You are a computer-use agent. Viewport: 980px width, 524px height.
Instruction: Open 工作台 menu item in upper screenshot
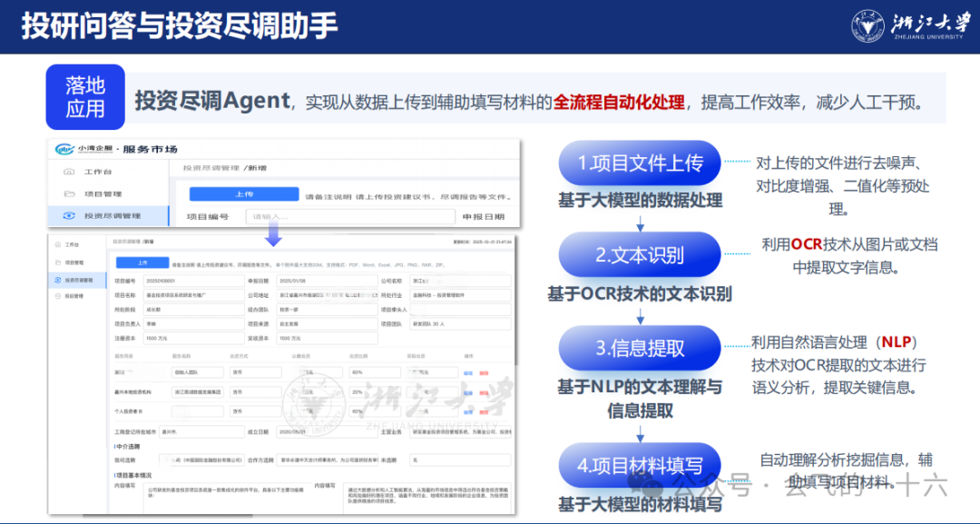[x=98, y=172]
